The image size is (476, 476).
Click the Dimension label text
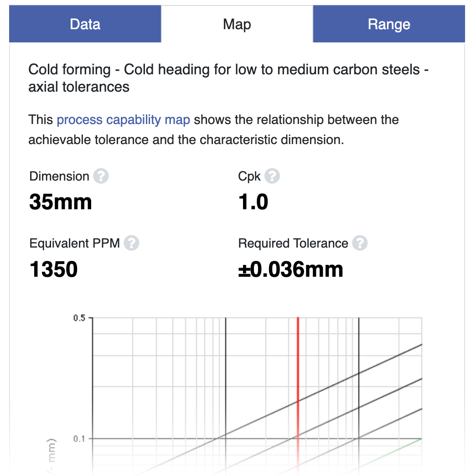(x=59, y=176)
